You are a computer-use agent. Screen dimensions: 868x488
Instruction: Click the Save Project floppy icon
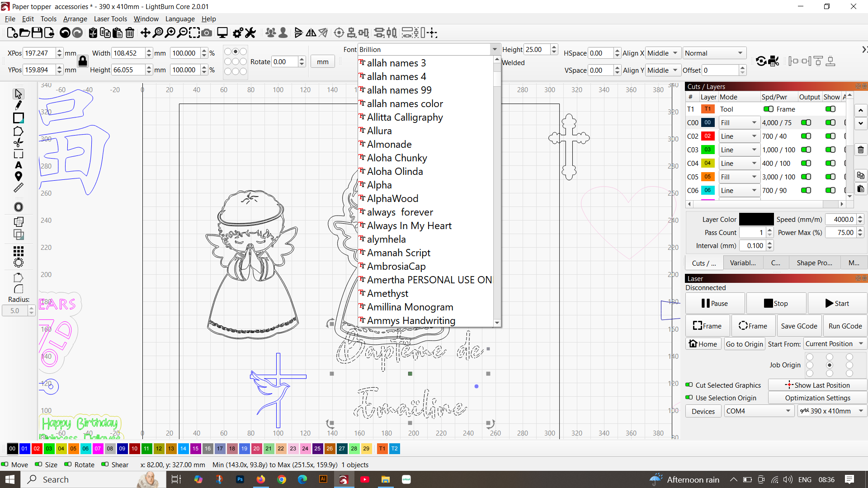37,33
